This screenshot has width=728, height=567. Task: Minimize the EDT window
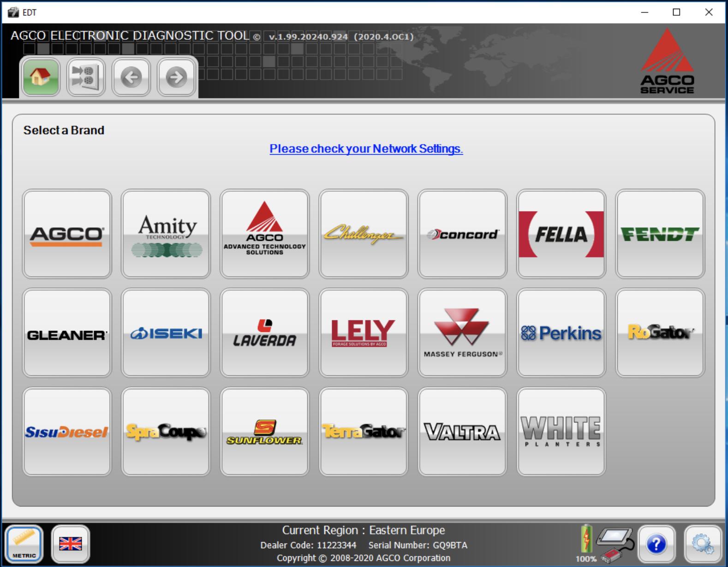pos(644,12)
